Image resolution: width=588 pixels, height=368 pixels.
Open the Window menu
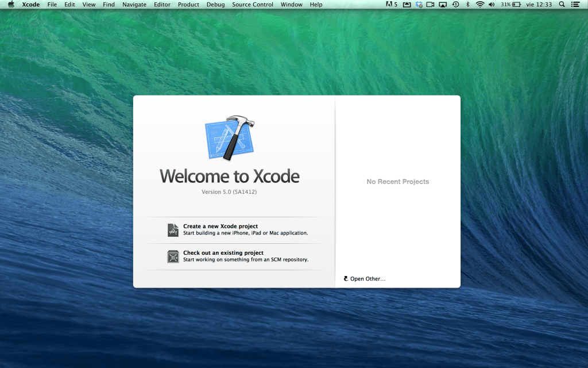(291, 5)
